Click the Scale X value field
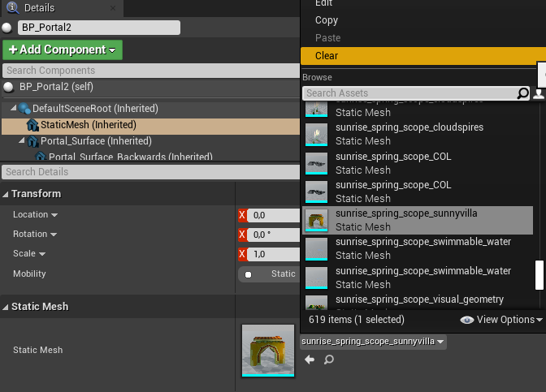Image resolution: width=546 pixels, height=392 pixels. (273, 254)
